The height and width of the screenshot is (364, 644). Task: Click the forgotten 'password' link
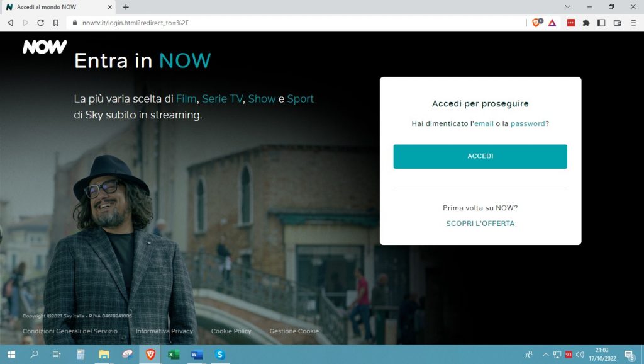coord(527,123)
